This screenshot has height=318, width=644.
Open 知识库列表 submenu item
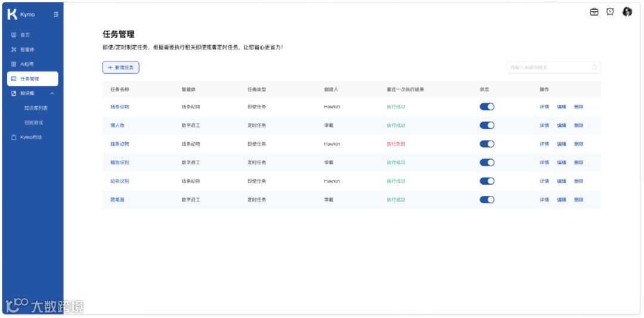pos(36,108)
